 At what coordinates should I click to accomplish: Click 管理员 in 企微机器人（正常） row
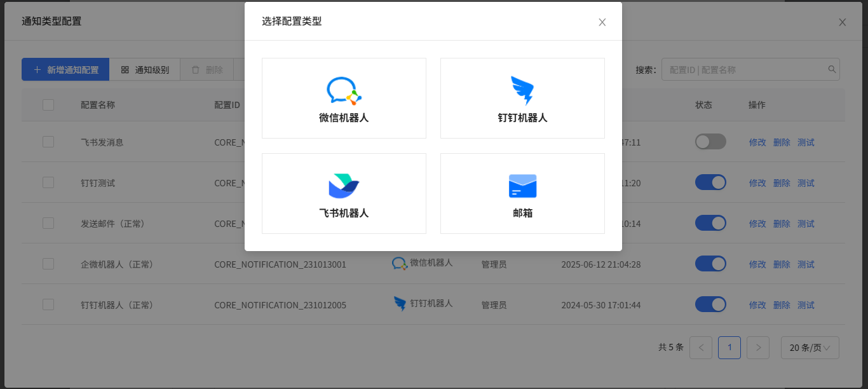click(x=494, y=264)
